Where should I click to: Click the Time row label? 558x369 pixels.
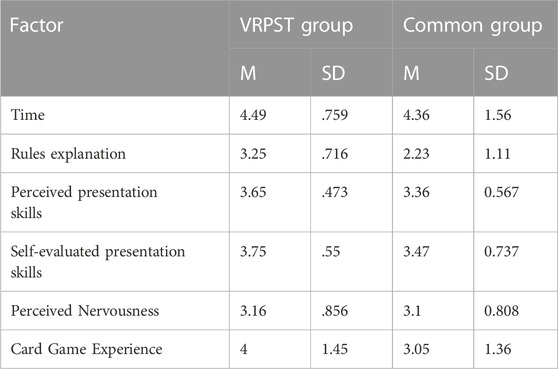pyautogui.click(x=28, y=115)
